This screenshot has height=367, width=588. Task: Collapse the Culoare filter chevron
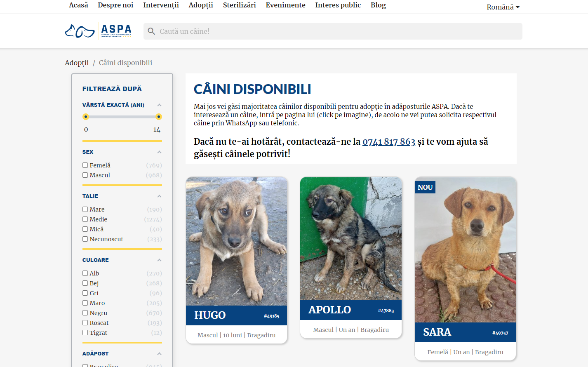(x=159, y=260)
